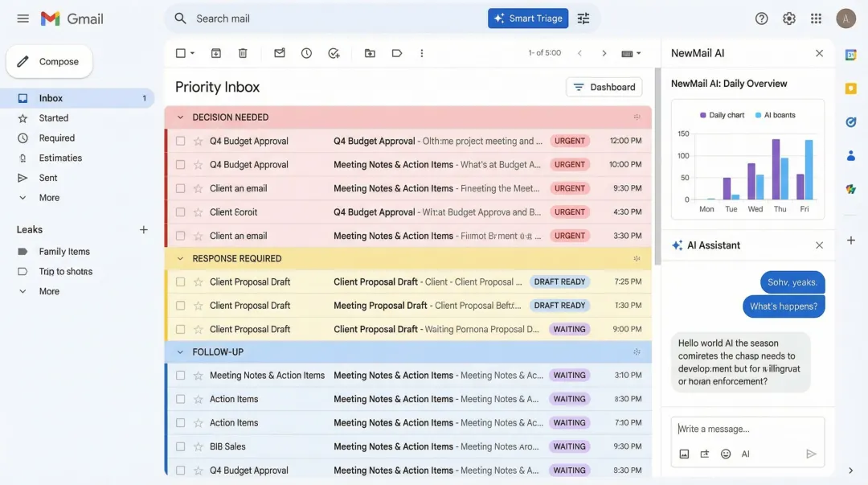Archive selected emails using the archive icon
The image size is (868, 485).
tap(215, 52)
